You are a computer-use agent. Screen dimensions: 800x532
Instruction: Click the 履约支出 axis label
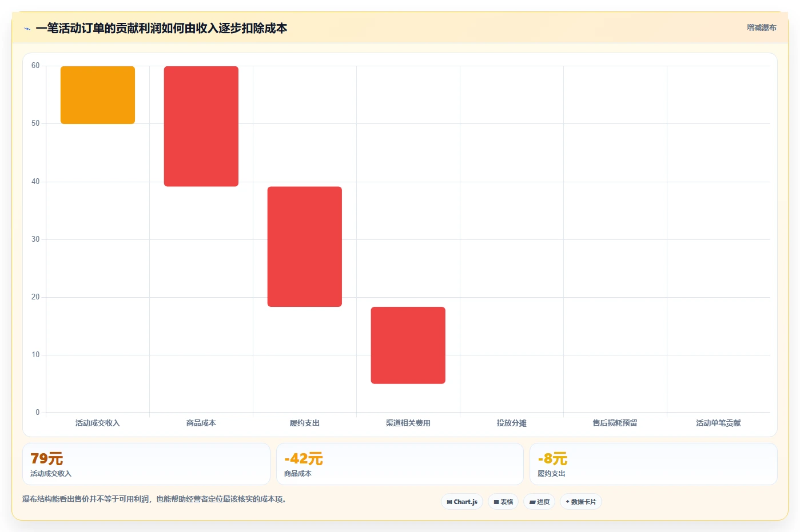[x=305, y=423]
